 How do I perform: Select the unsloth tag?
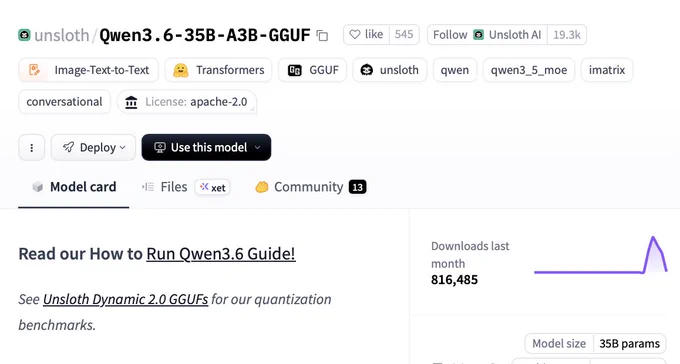389,70
